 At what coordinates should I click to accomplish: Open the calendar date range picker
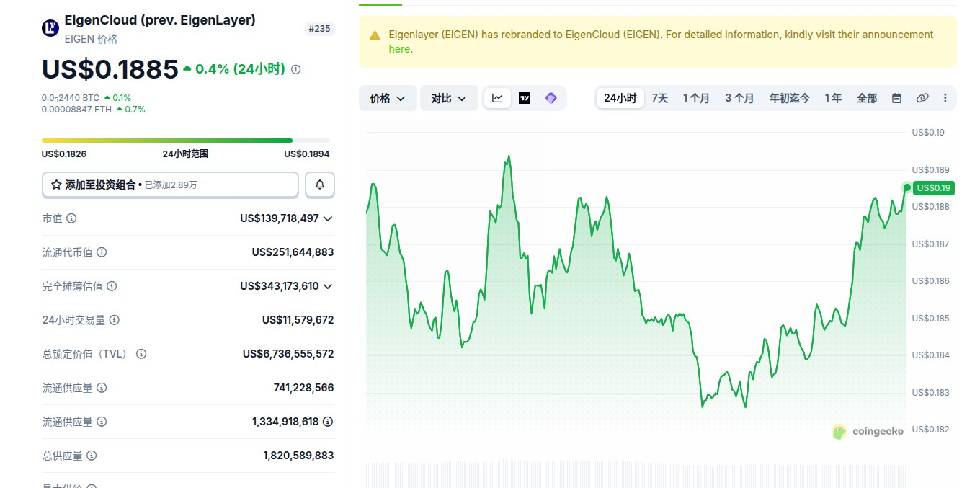click(896, 98)
